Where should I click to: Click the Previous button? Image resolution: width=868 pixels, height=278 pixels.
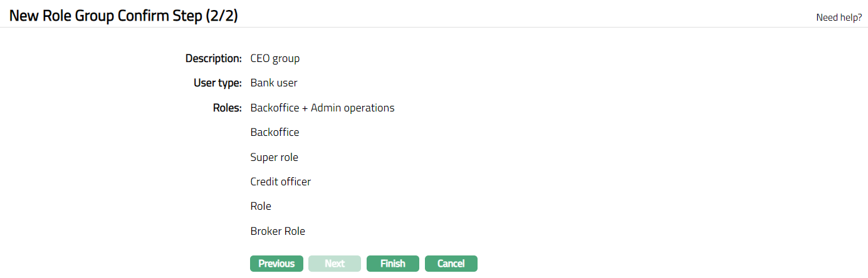pyautogui.click(x=276, y=264)
